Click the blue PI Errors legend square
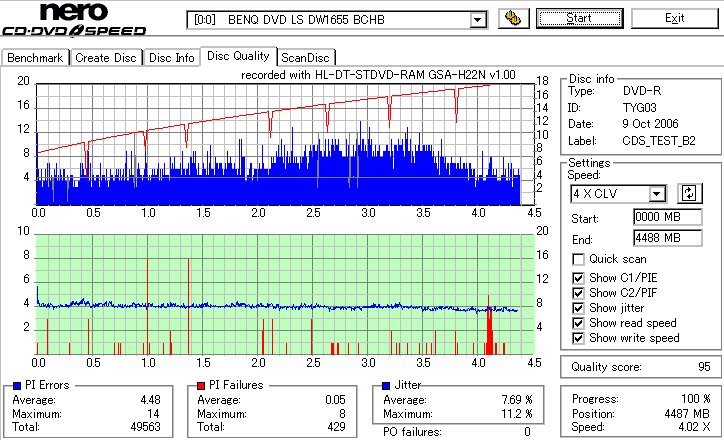Image resolution: width=724 pixels, height=441 pixels. tap(17, 386)
